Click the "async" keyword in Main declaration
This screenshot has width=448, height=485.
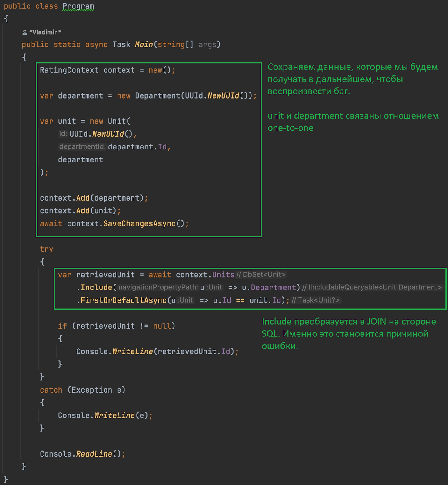[x=96, y=45]
